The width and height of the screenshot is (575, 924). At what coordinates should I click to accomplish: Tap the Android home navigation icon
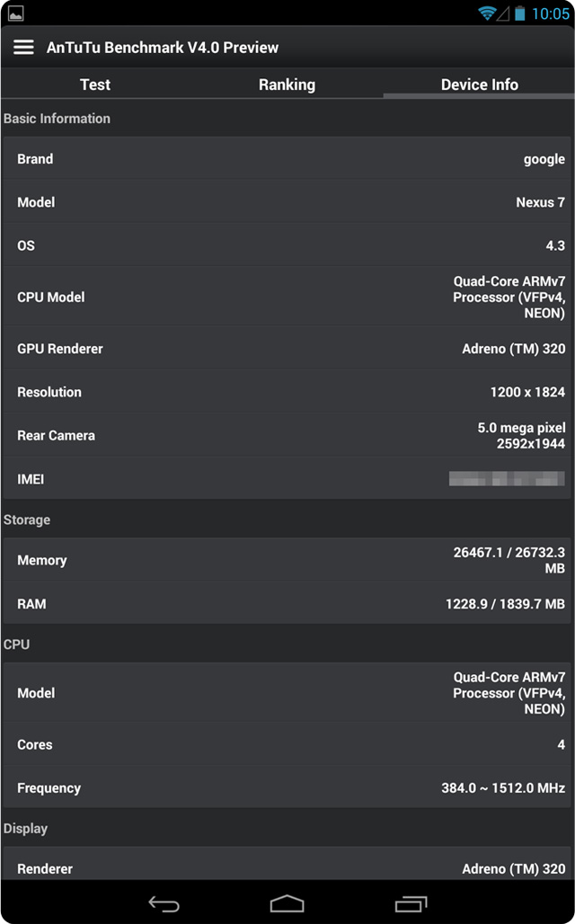(287, 902)
